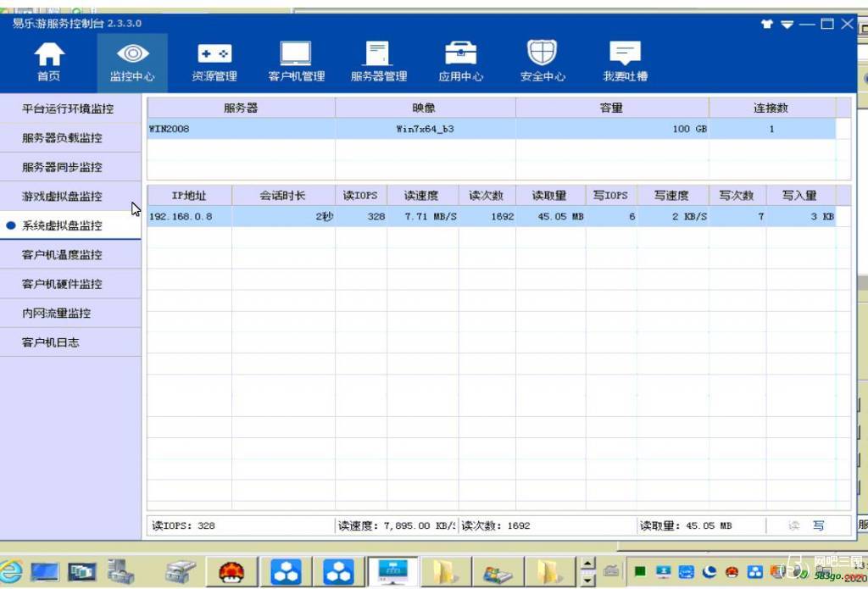Click the 45.05 MB cell in client row
This screenshot has width=868, height=589.
click(550, 216)
